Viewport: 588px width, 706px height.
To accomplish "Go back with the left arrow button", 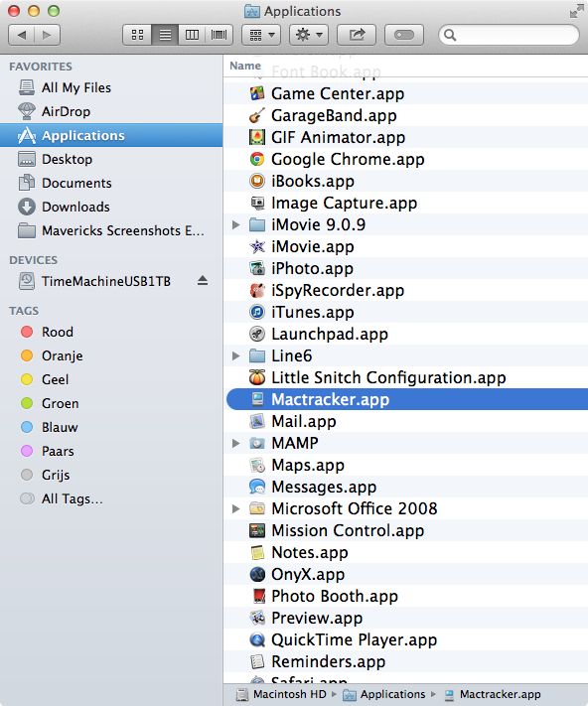I will pyautogui.click(x=21, y=35).
